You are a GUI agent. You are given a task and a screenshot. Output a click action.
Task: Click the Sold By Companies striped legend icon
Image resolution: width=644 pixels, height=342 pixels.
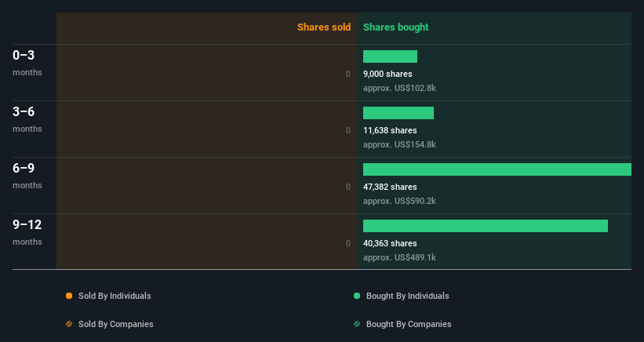(69, 324)
